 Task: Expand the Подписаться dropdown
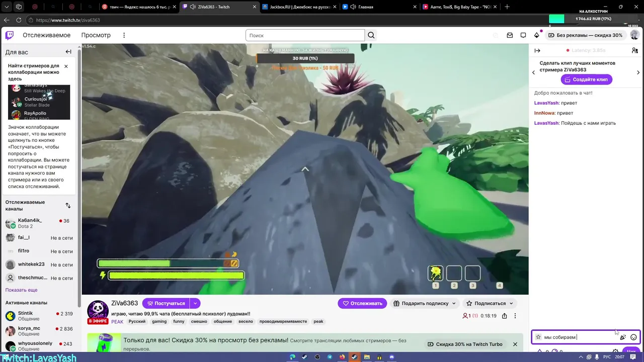coord(511,303)
